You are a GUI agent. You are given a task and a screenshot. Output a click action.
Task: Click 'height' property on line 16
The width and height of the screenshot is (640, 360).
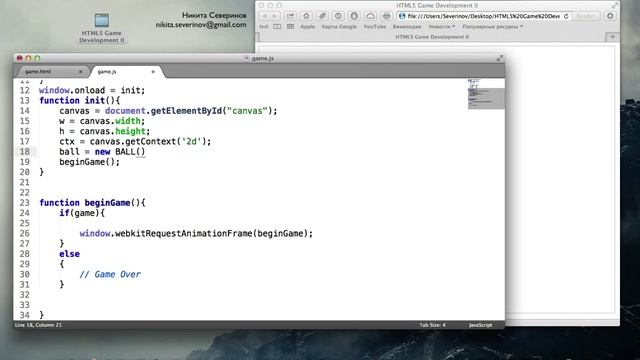(130, 131)
